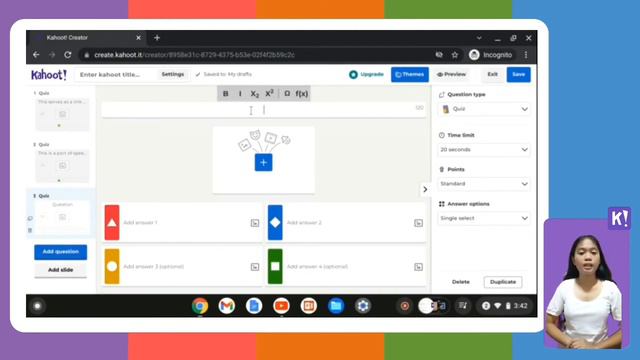Open the system tray clock area
The height and width of the screenshot is (360, 640).
[506, 306]
